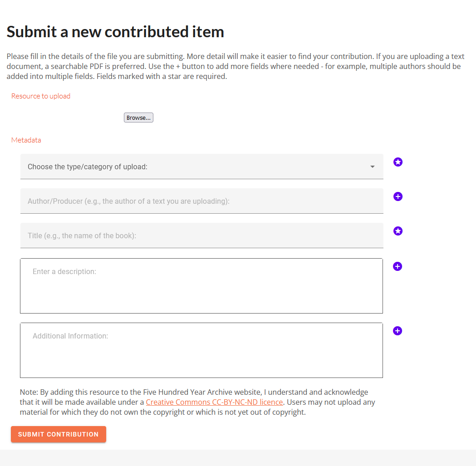Add another Additional Information field with plus icon
Viewport: 476px width, 466px height.
(x=397, y=331)
